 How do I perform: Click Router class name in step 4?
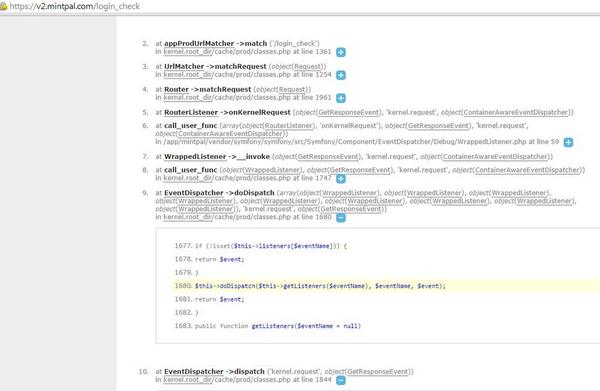pyautogui.click(x=176, y=90)
